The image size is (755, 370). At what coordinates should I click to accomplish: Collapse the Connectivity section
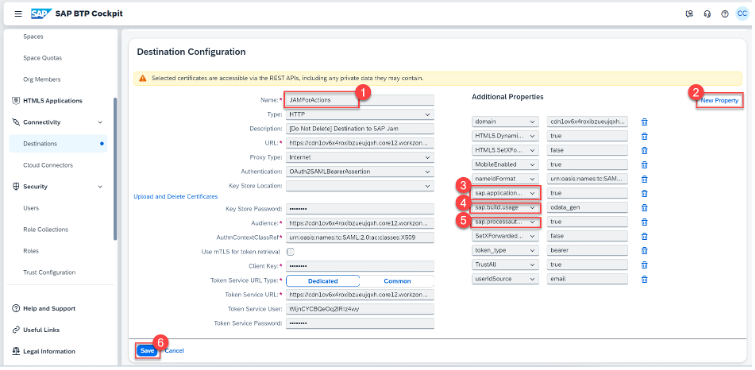100,122
